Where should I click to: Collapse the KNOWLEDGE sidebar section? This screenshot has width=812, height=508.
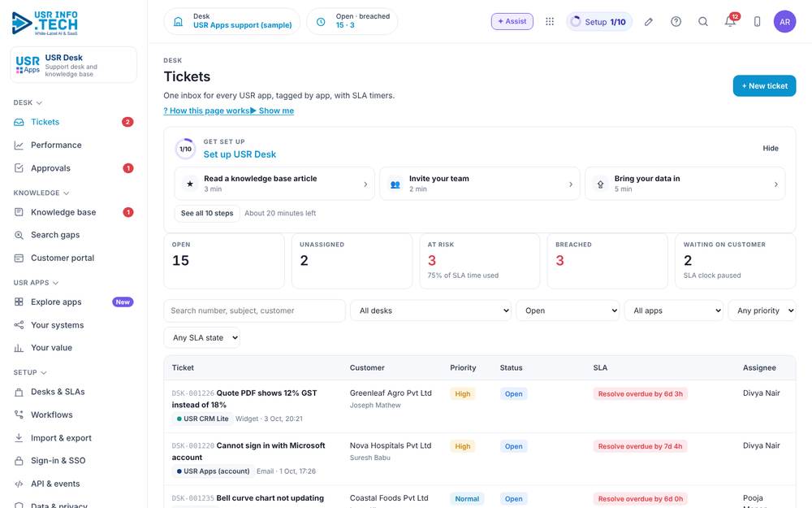tap(41, 193)
